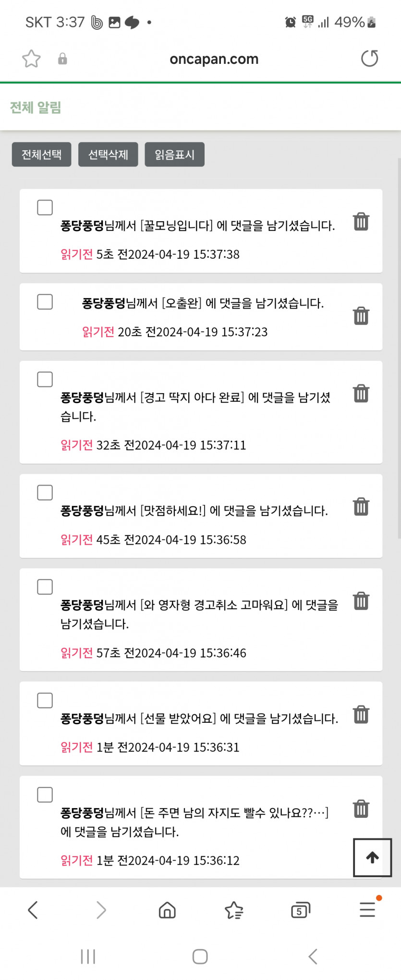Reload the oncapan.com page
This screenshot has height=980, width=401.
coord(369,59)
